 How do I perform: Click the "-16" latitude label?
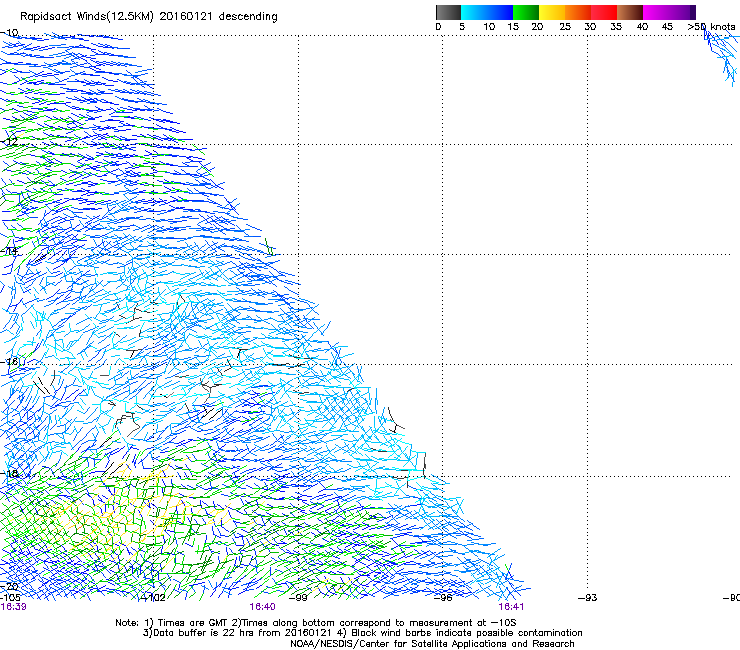click(x=9, y=362)
